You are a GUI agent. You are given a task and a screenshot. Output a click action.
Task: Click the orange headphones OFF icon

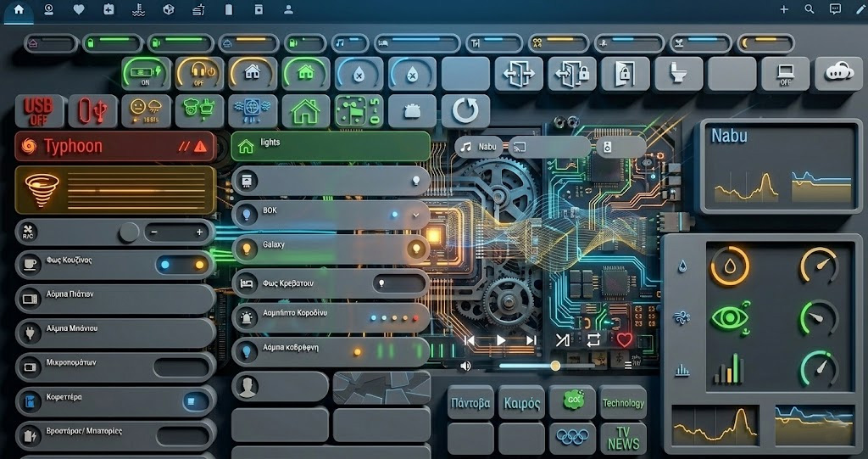click(199, 74)
